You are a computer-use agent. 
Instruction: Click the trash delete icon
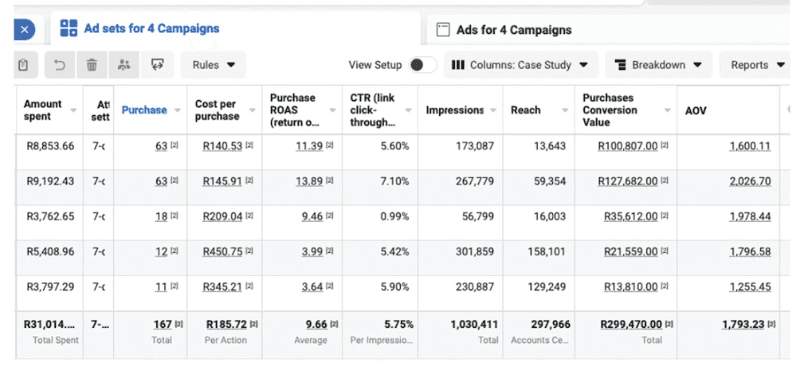92,65
